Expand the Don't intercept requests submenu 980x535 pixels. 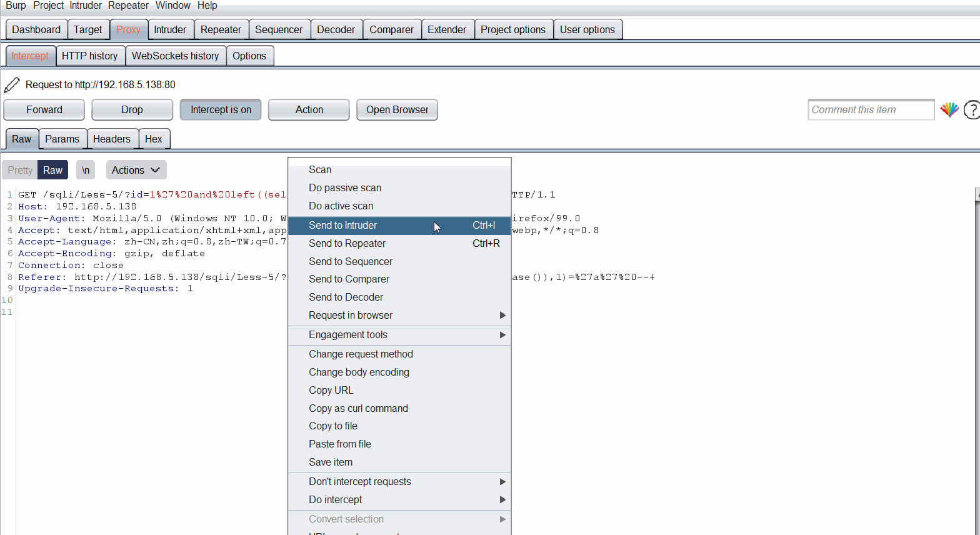tap(399, 482)
